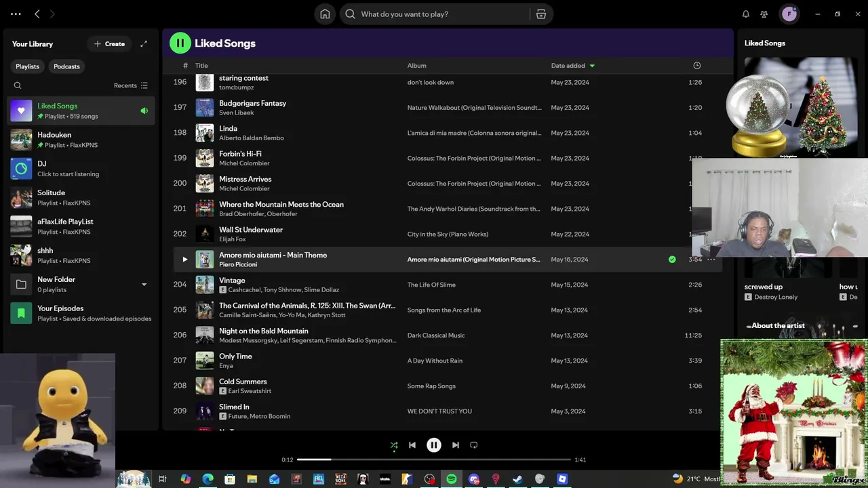The height and width of the screenshot is (488, 868).
Task: Select the Playlists filter chip
Action: click(28, 66)
